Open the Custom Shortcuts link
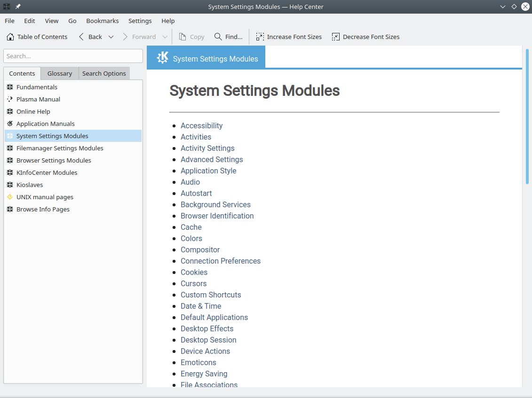Viewport: 532px width, 398px height. pyautogui.click(x=211, y=295)
